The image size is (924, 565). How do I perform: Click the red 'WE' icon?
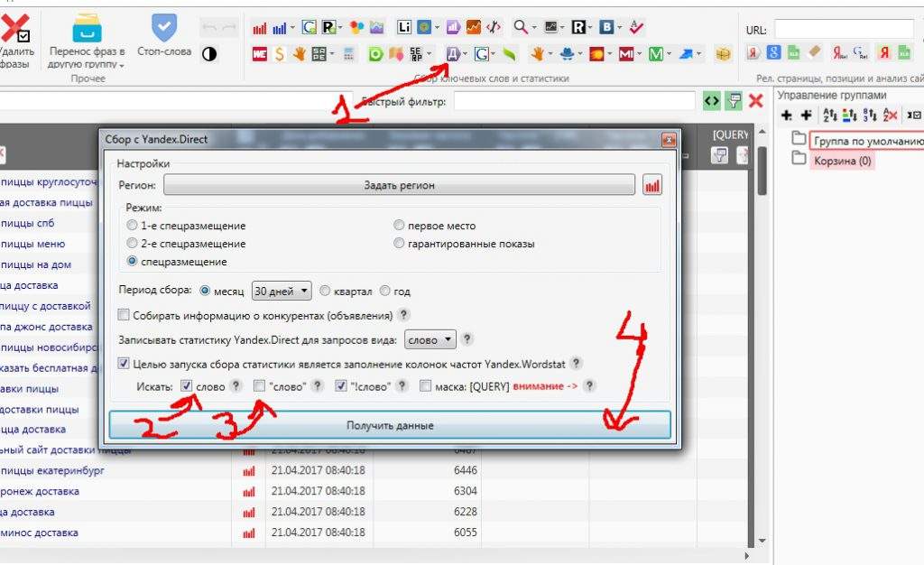tap(260, 54)
